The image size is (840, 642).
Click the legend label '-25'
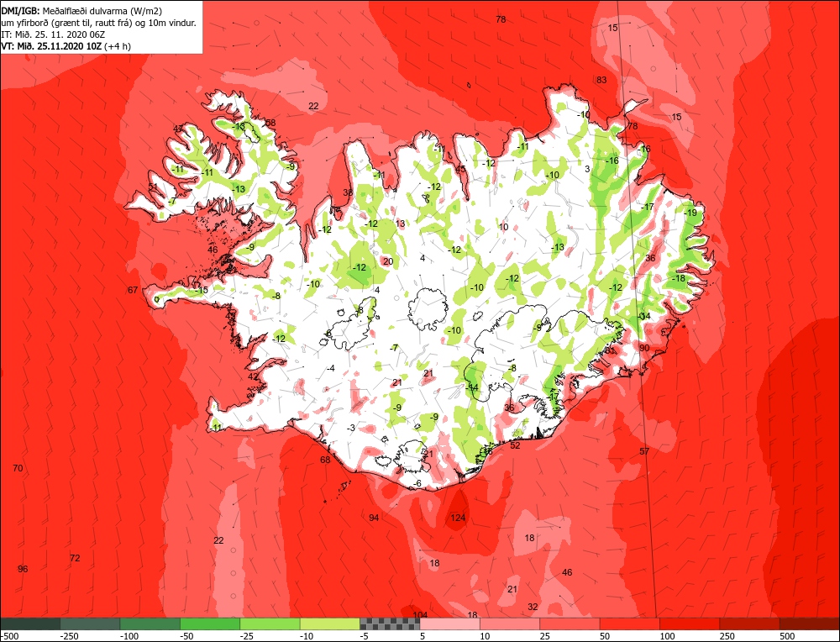point(248,636)
